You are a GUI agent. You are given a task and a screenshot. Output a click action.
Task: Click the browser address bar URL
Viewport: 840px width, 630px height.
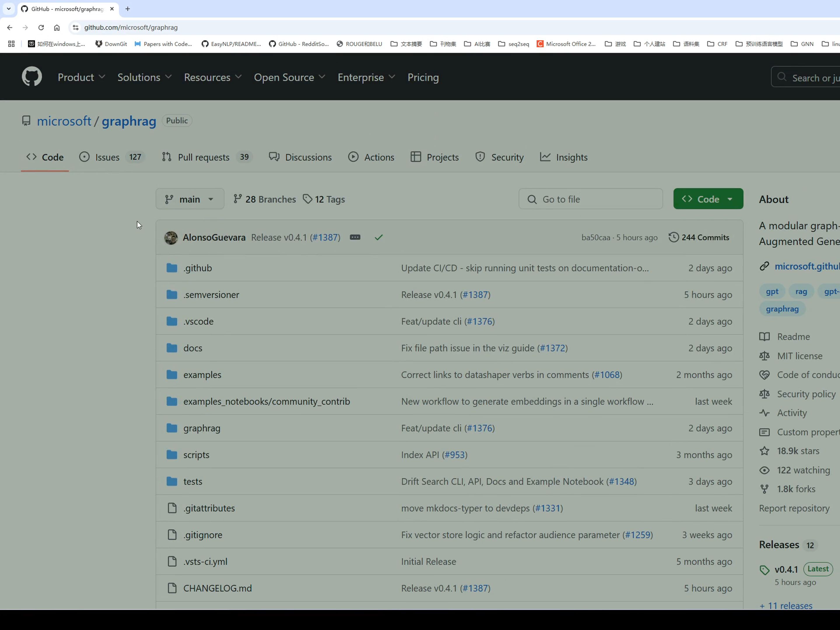click(x=131, y=27)
